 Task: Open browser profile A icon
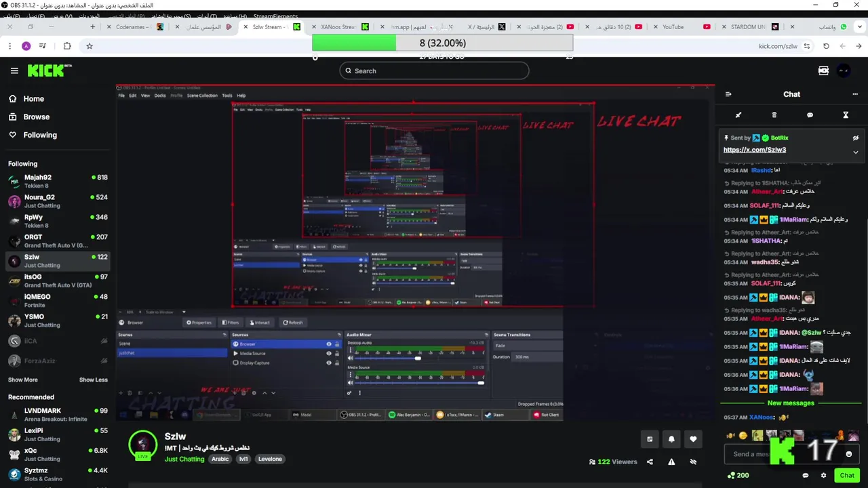(x=26, y=46)
